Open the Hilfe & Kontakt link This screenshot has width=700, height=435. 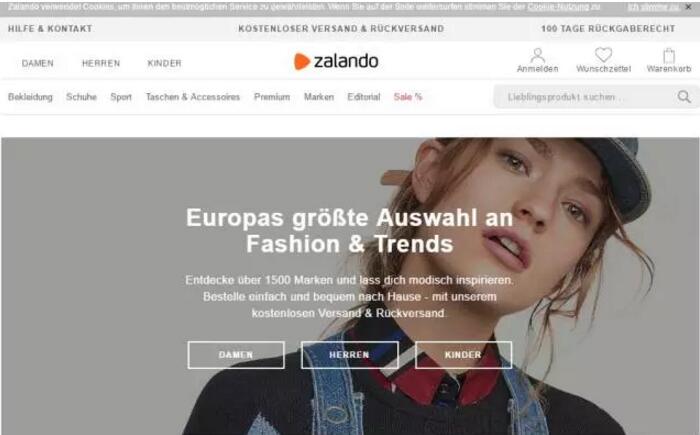click(x=50, y=29)
